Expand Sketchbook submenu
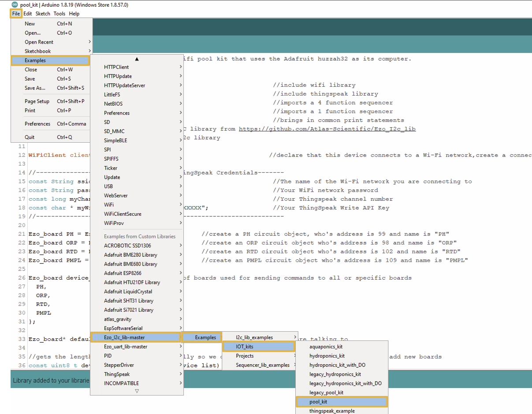The image size is (532, 414). 52,52
